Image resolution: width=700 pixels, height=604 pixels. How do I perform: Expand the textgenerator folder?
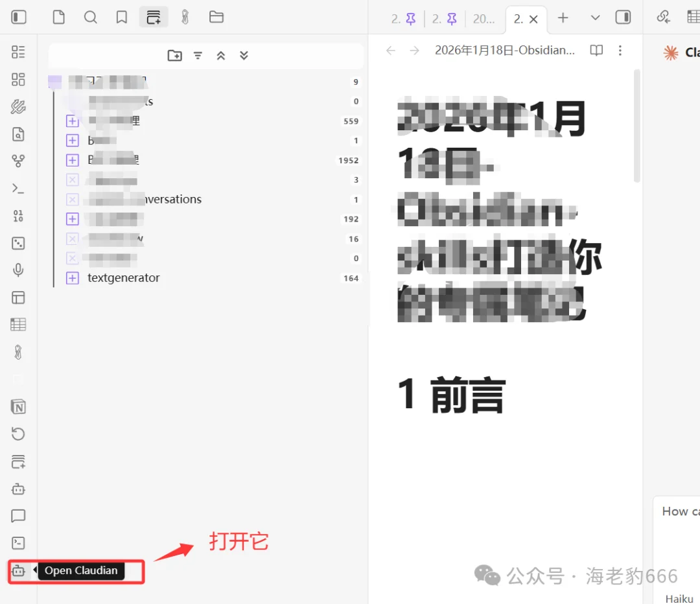click(x=72, y=277)
